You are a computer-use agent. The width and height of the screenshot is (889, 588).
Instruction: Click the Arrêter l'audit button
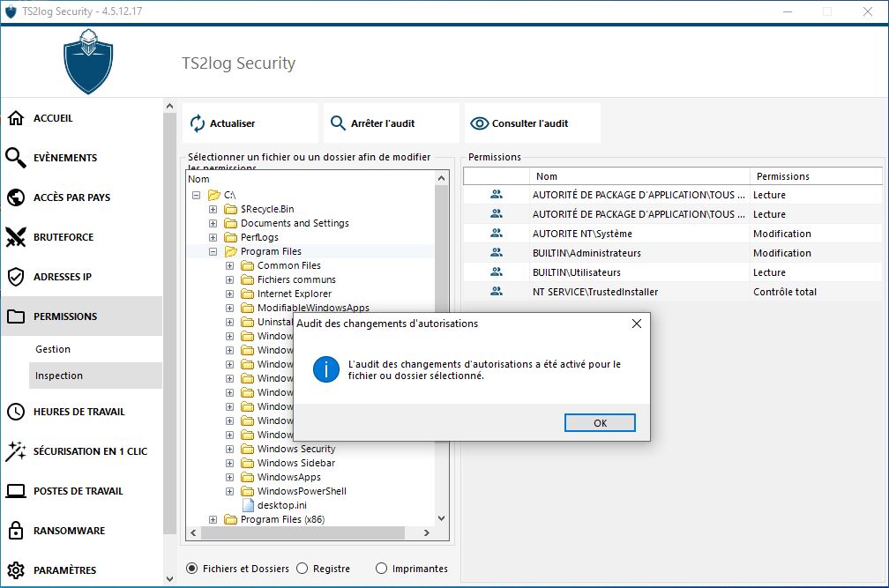point(392,123)
